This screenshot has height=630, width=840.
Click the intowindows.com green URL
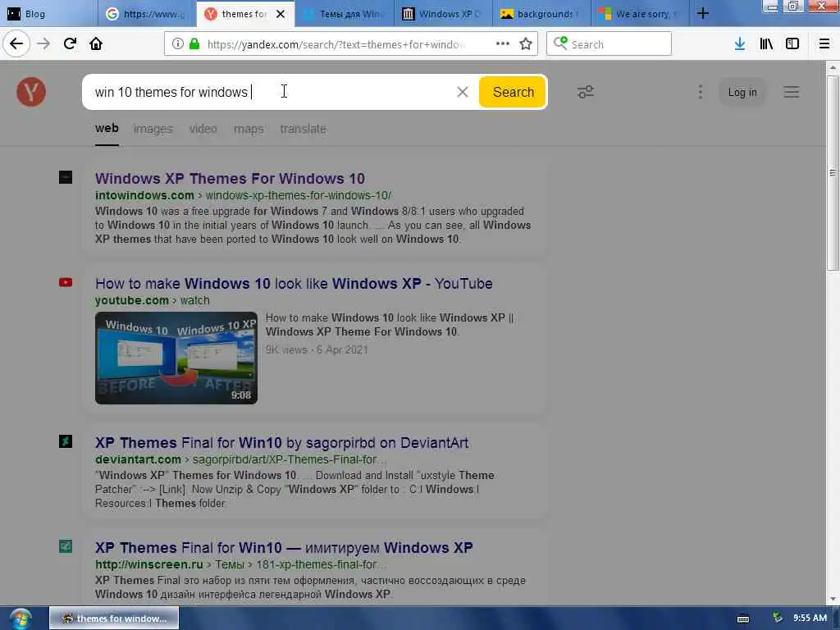(x=243, y=195)
